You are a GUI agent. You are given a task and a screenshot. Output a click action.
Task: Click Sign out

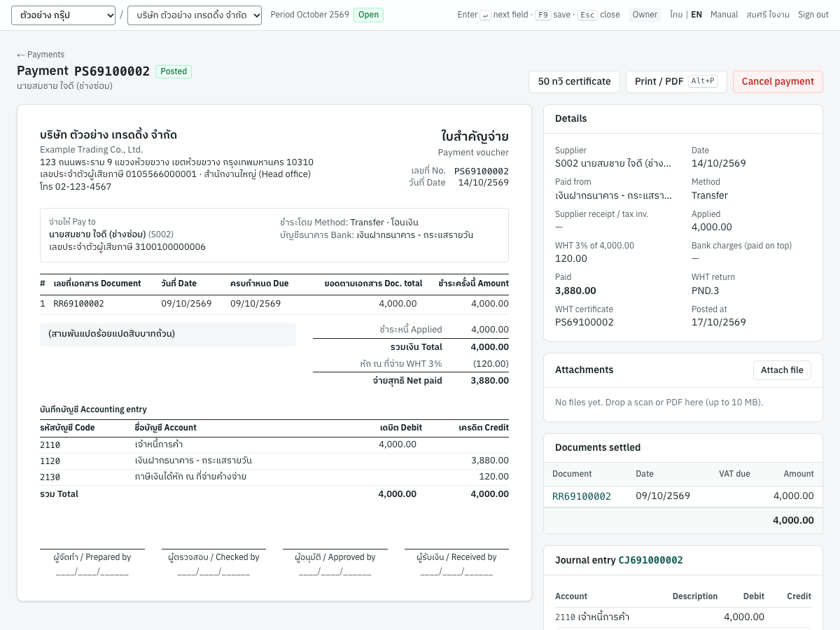[813, 15]
